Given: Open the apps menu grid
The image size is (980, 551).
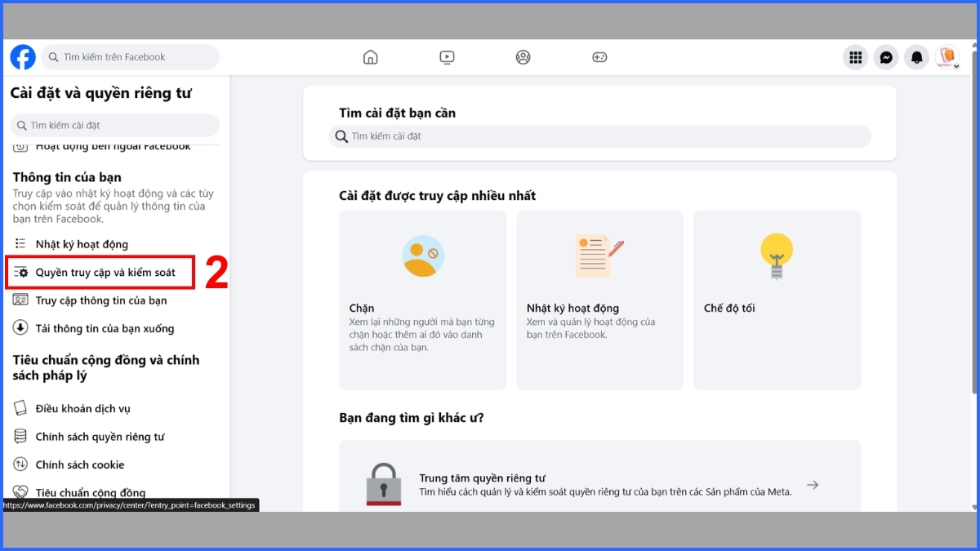Looking at the screenshot, I should coord(855,57).
